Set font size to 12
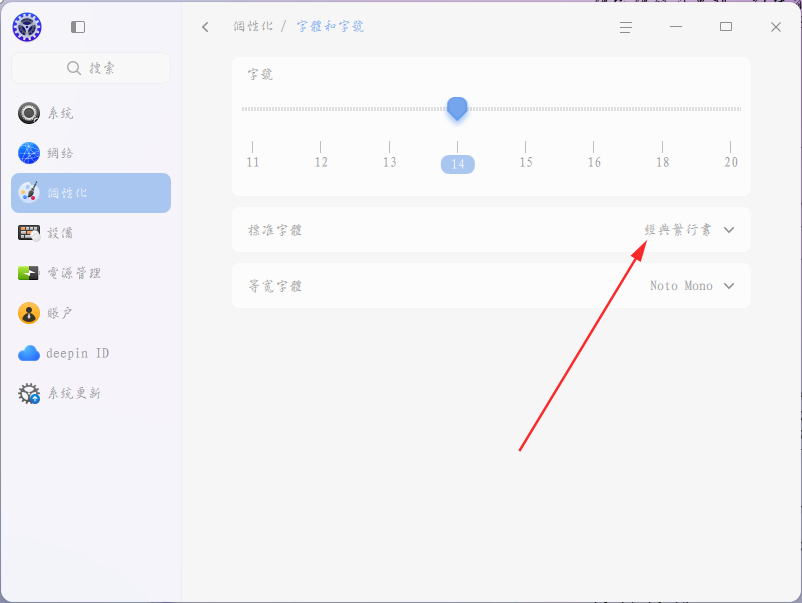 [x=321, y=162]
